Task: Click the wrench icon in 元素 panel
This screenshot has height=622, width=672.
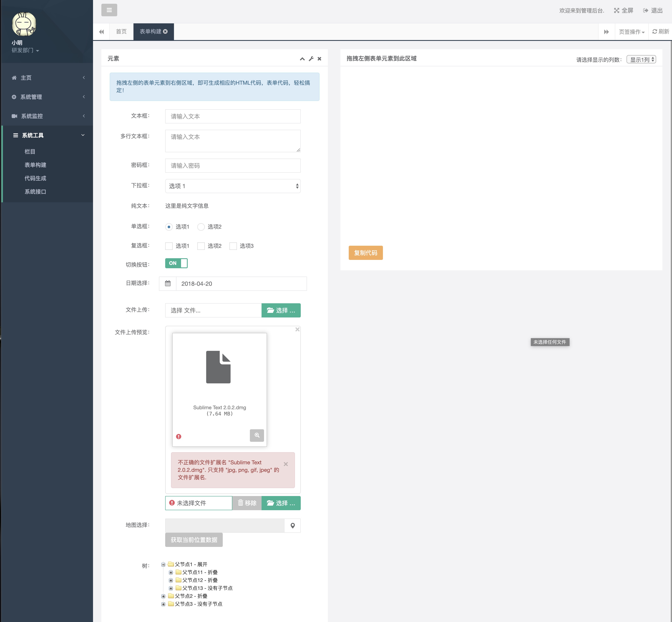Action: [x=311, y=59]
